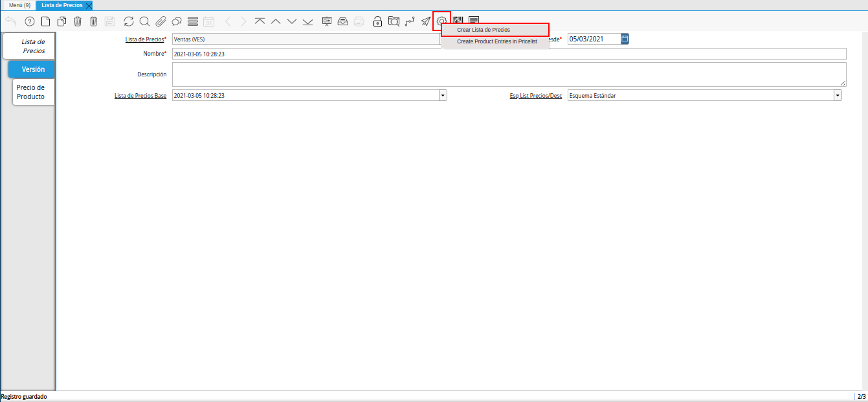868x402 pixels.
Task: Open the date picker calendar button
Action: (625, 39)
